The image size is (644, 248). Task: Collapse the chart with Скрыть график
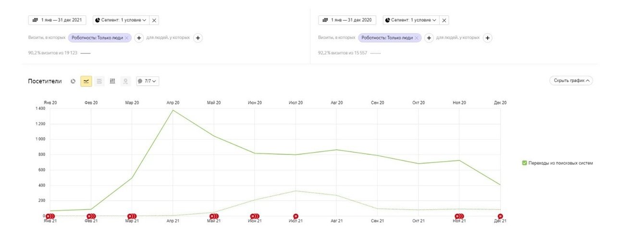(x=571, y=81)
